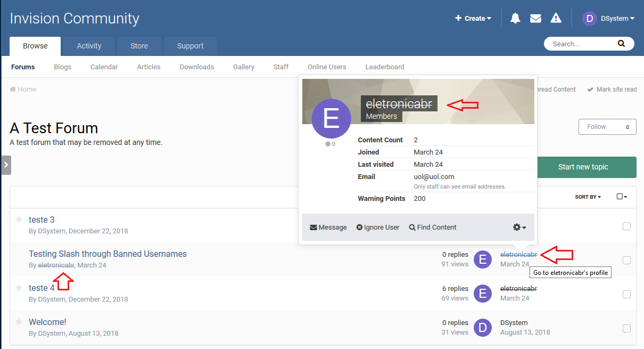Open 'Testing Slash through Banned Usernames' topic
The width and height of the screenshot is (644, 349).
tap(108, 254)
